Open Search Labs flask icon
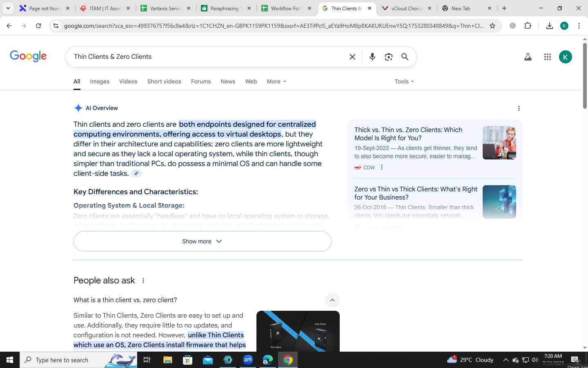Screen dimensions: 588x368 (528, 57)
